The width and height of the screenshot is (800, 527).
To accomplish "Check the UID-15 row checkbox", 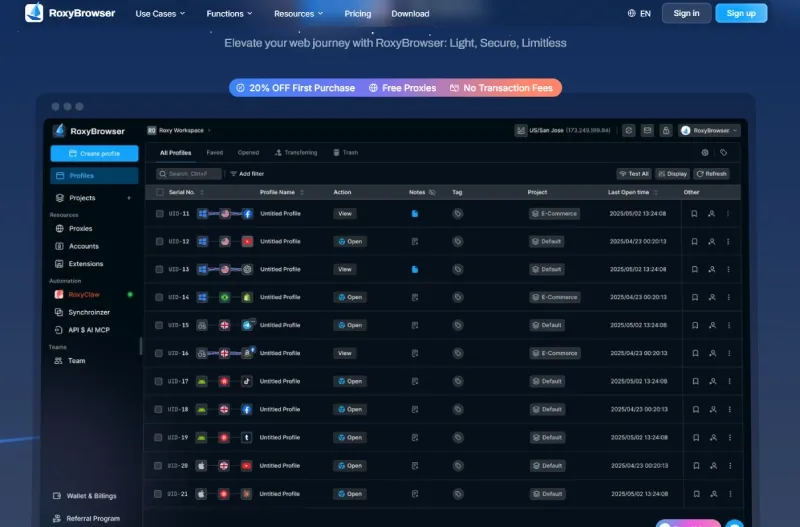I will (x=159, y=325).
